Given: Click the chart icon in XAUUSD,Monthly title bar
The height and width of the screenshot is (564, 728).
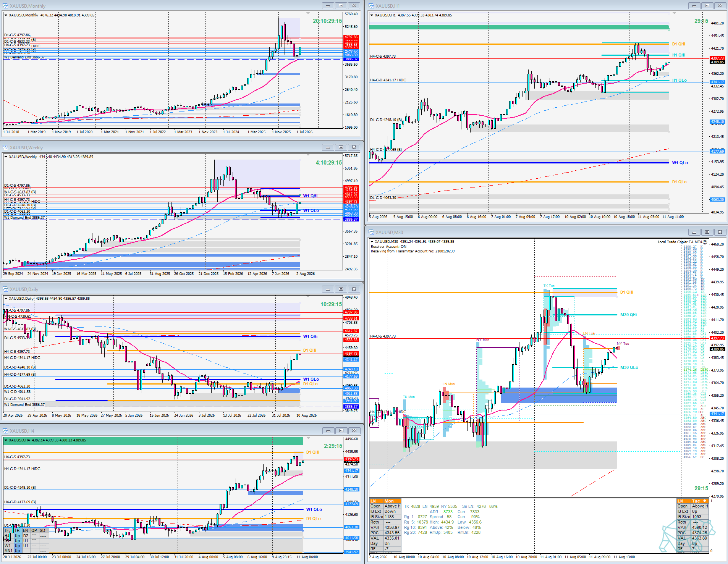Looking at the screenshot, I should [x=5, y=6].
